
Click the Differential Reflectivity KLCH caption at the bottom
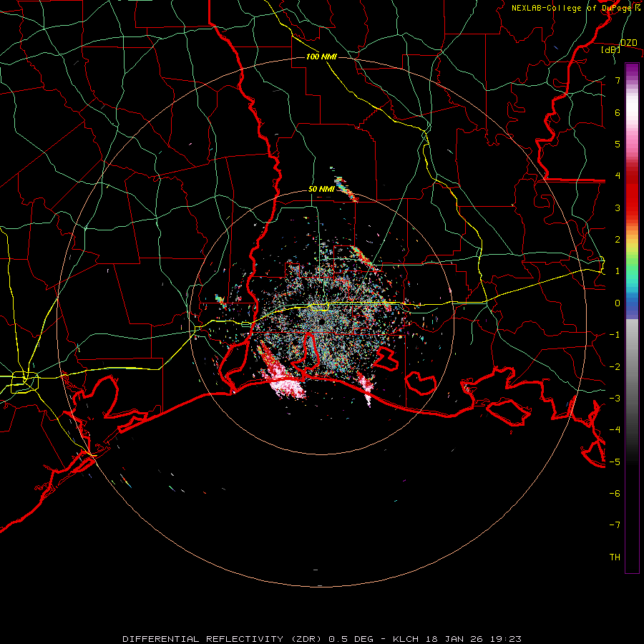point(322,639)
